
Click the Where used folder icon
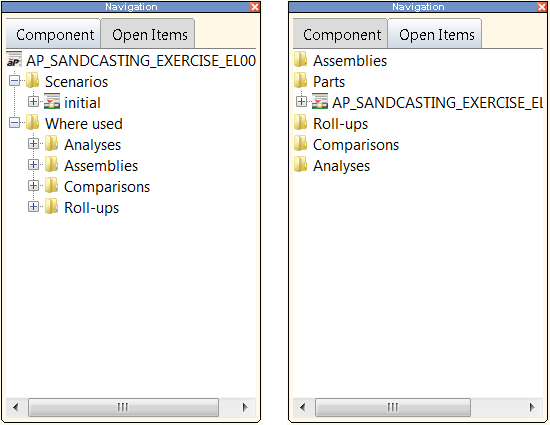(x=33, y=123)
